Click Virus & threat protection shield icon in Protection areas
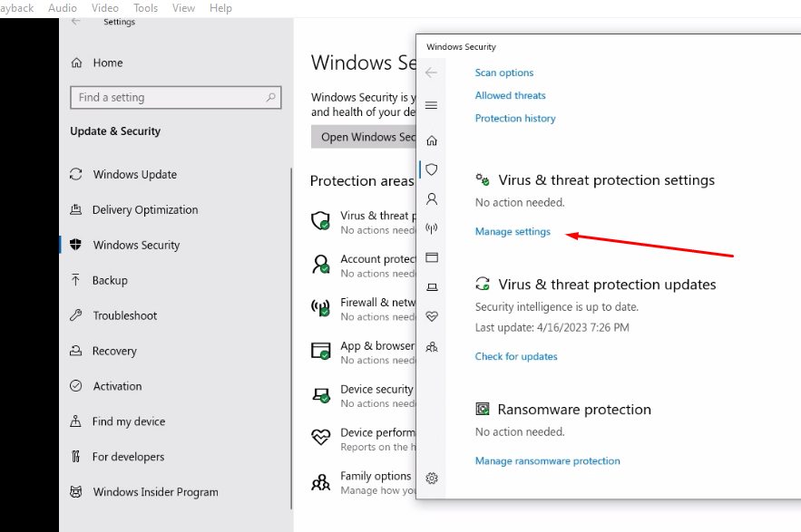 (x=321, y=220)
